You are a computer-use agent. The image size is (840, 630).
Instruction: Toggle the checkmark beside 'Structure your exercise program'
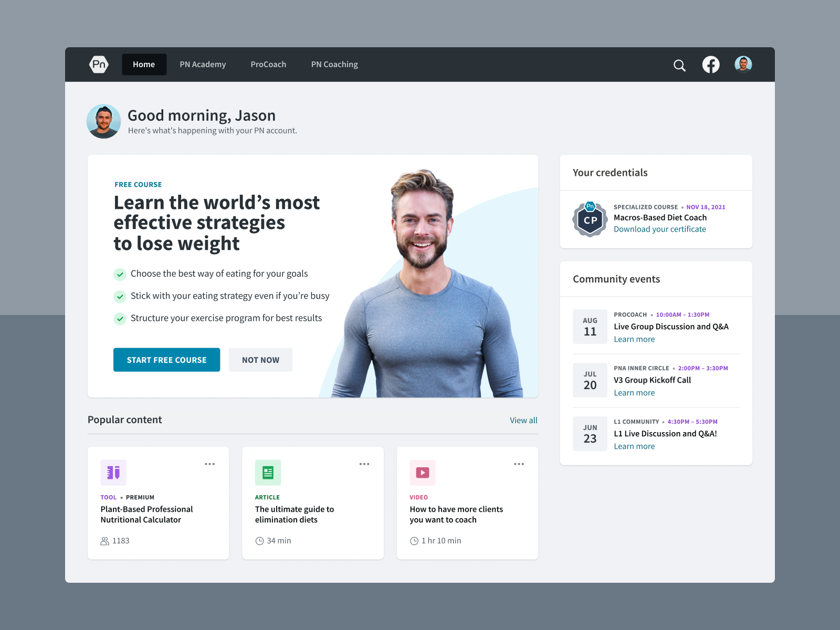(x=120, y=318)
